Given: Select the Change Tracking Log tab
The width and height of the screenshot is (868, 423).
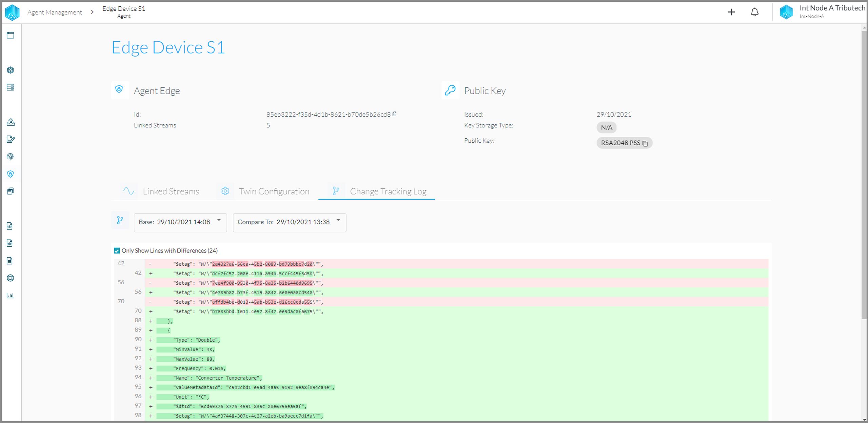Looking at the screenshot, I should click(x=377, y=191).
